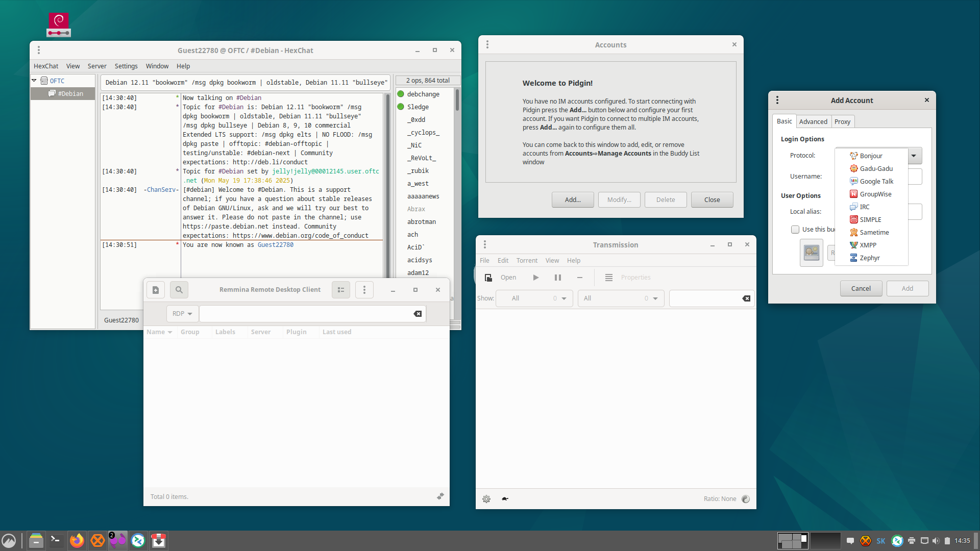Screen dimensions: 980x551
Task: Start torrent with Transmission play button
Action: click(536, 278)
